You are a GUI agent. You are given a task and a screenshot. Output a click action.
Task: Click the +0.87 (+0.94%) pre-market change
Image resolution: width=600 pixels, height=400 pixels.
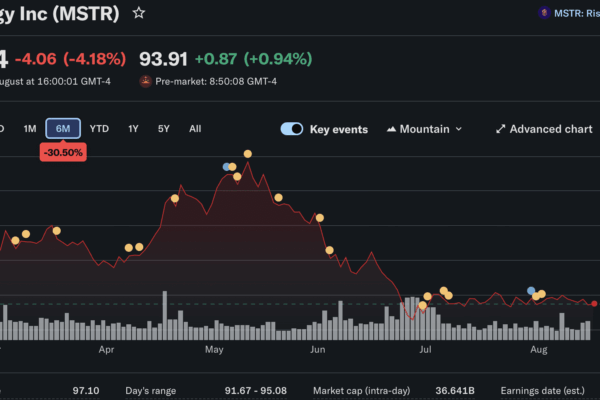253,59
